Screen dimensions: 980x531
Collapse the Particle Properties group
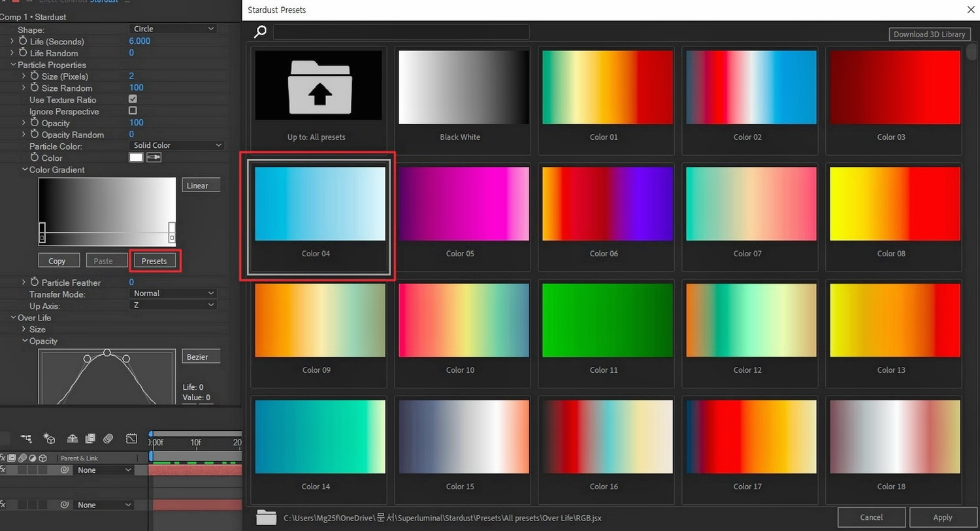click(x=13, y=65)
